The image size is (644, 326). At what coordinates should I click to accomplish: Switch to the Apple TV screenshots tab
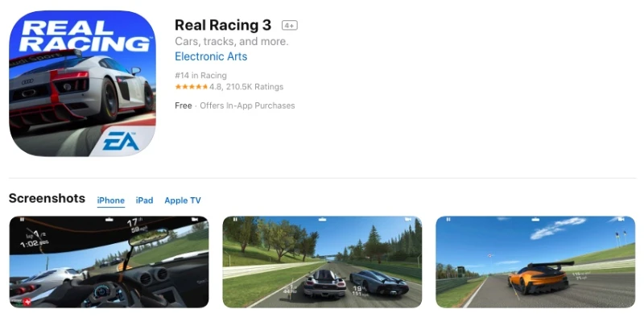183,200
